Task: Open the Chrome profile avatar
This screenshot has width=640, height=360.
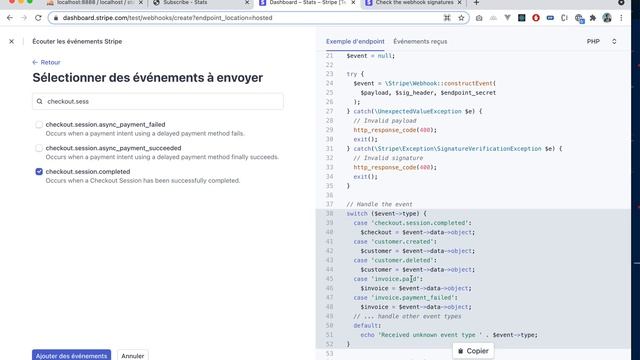Action: [607, 18]
